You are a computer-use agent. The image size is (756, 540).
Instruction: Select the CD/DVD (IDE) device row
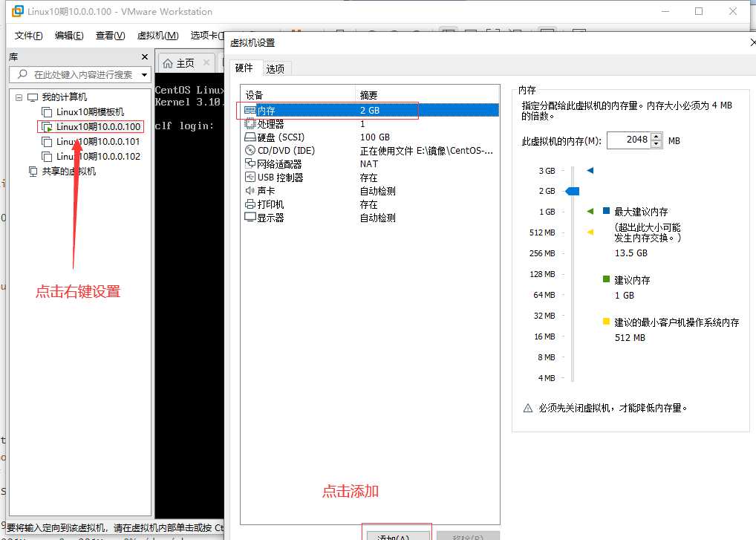[369, 151]
